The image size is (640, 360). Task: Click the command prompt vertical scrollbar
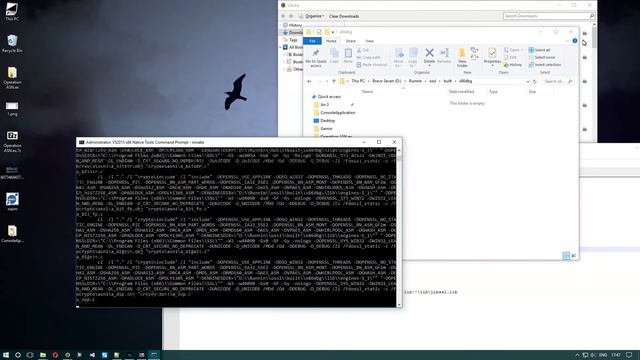(399, 226)
